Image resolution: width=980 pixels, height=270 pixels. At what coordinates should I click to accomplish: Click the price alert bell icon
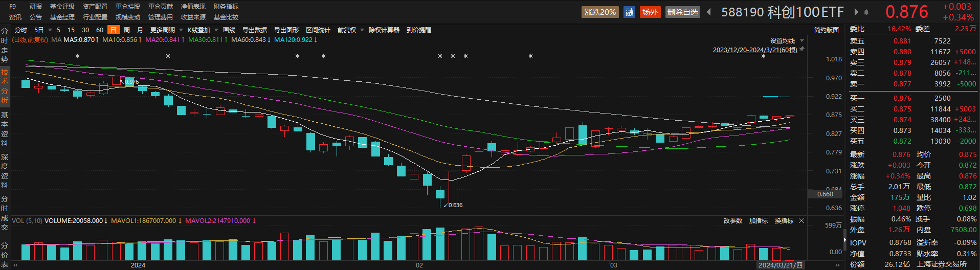coord(866,12)
